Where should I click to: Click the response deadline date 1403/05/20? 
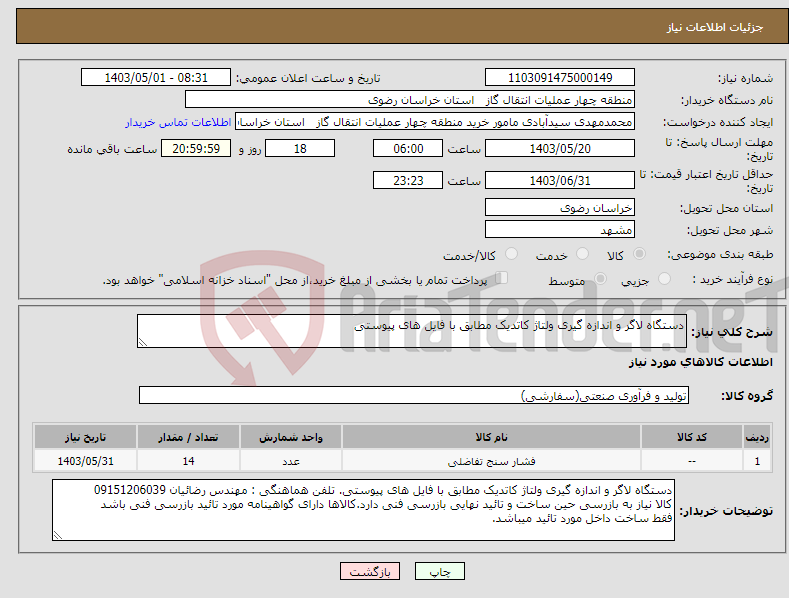[560, 148]
